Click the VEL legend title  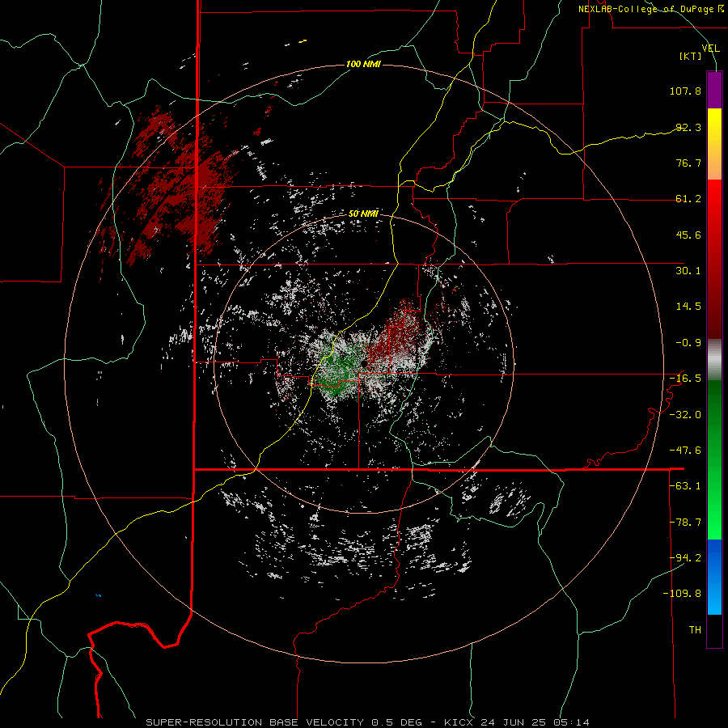click(710, 49)
